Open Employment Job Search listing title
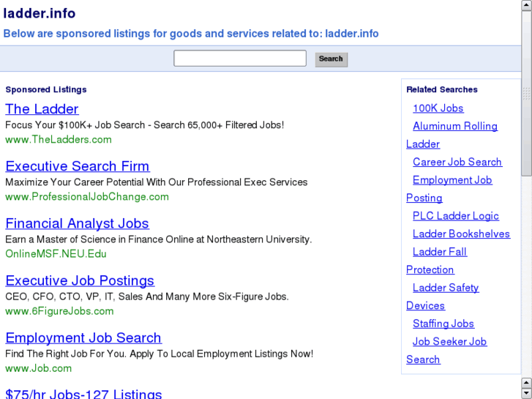Screen dimensions: 532x399 83,338
